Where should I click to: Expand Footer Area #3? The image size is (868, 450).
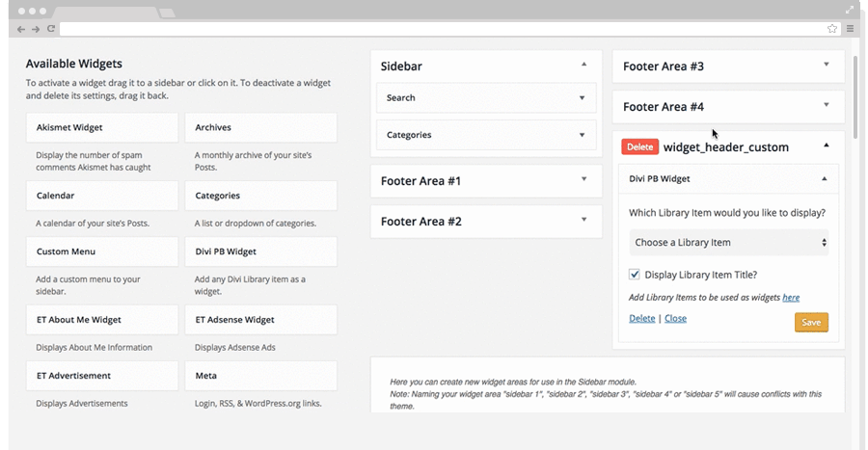pos(826,65)
